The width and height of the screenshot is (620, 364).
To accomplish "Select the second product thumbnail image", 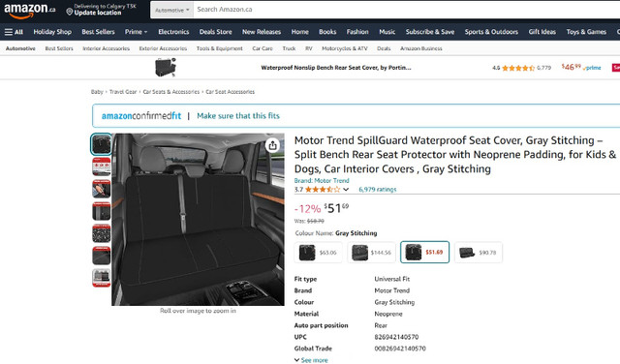I will [x=101, y=167].
